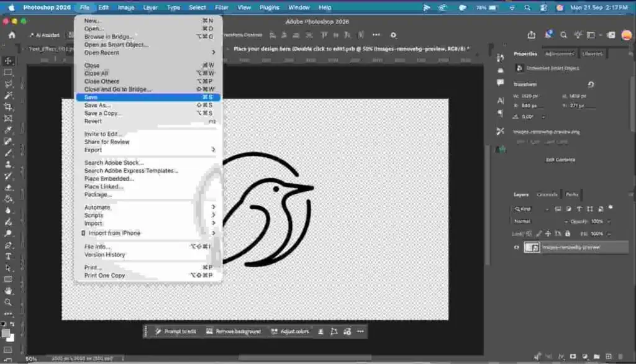Select the Hand tool

point(8,291)
